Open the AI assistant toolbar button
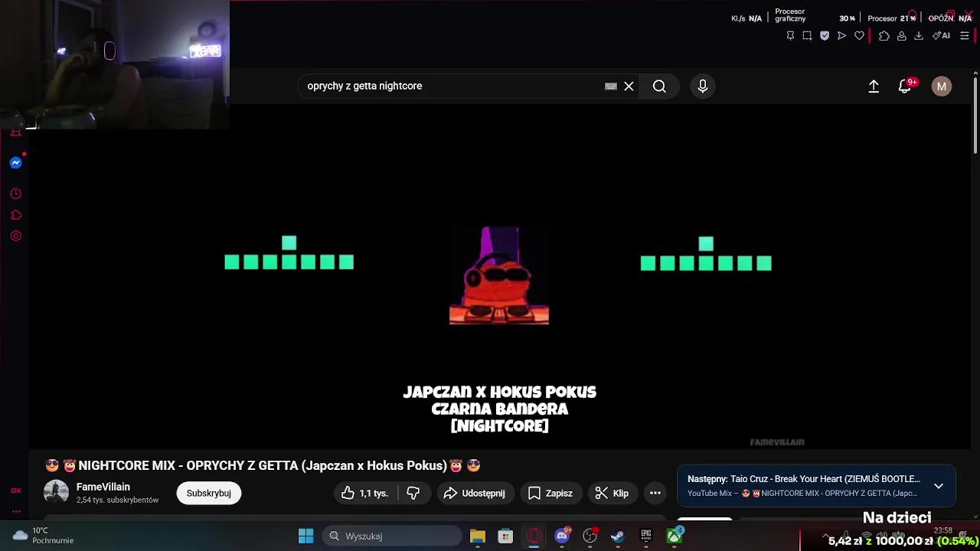 942,36
